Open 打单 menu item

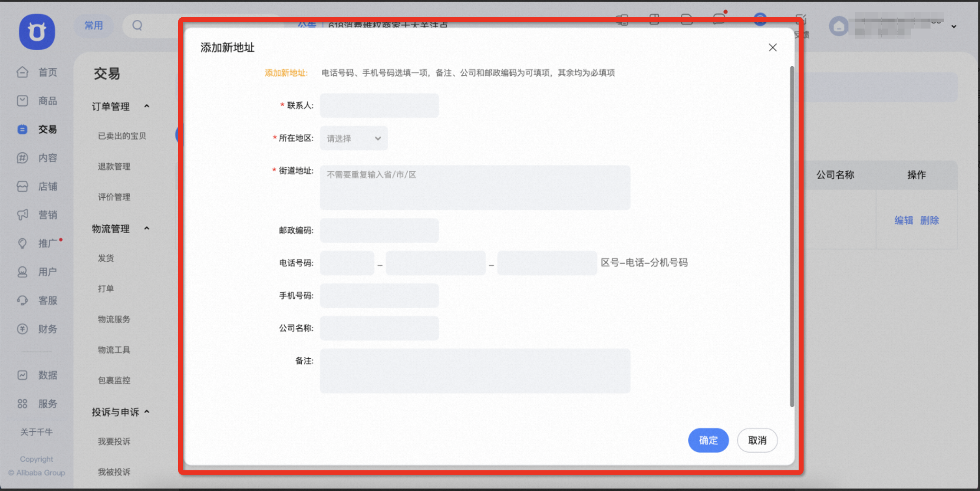[106, 288]
